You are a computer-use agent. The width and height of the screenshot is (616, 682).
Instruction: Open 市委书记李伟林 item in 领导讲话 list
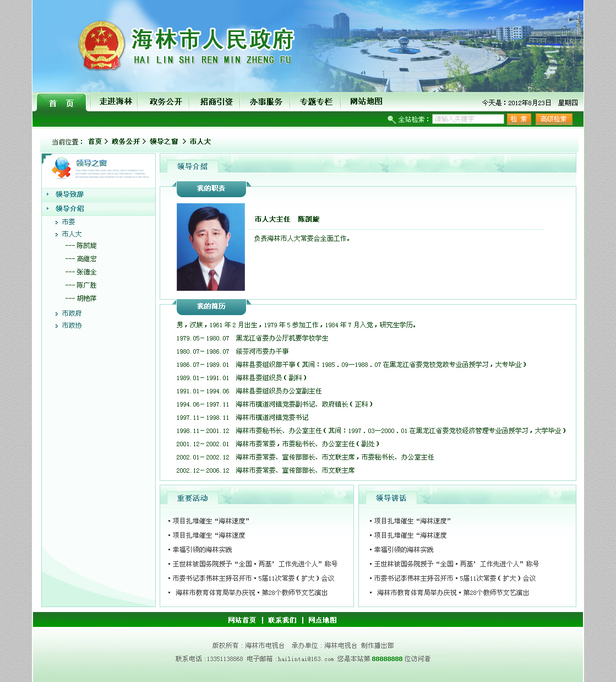455,578
